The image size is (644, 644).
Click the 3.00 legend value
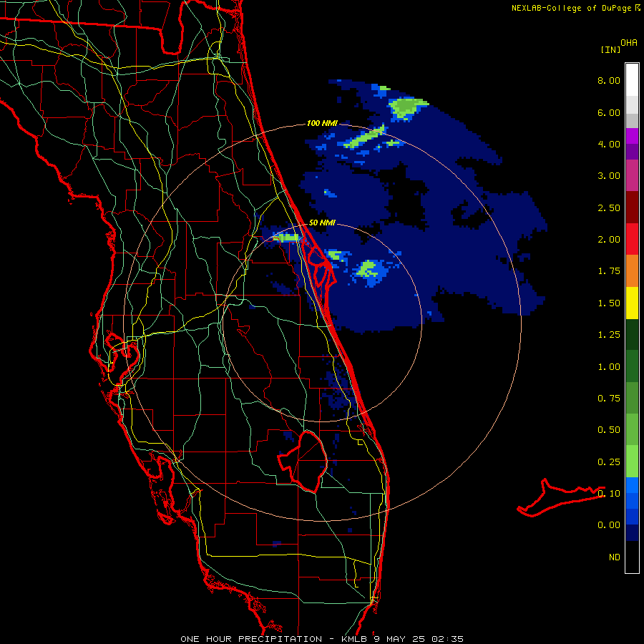609,176
